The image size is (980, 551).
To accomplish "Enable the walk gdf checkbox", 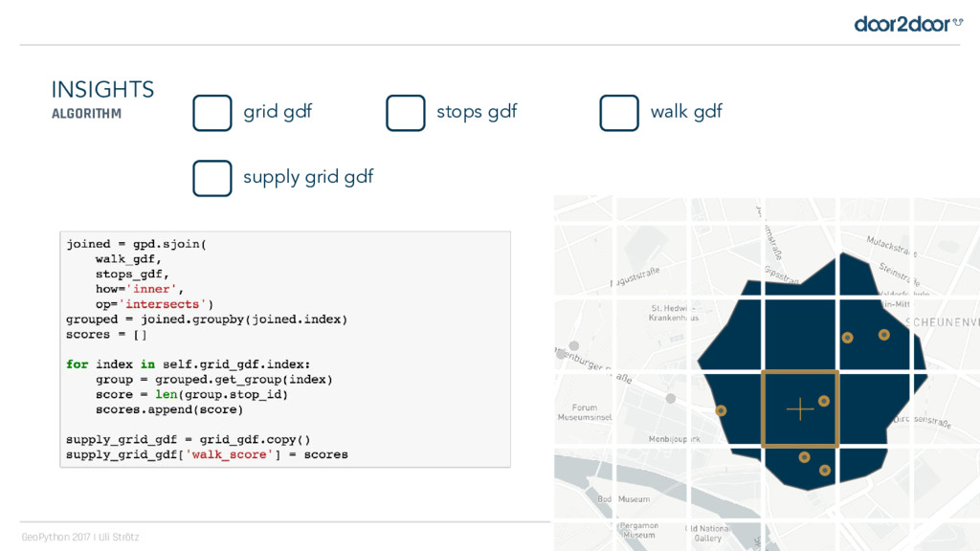I will [619, 113].
